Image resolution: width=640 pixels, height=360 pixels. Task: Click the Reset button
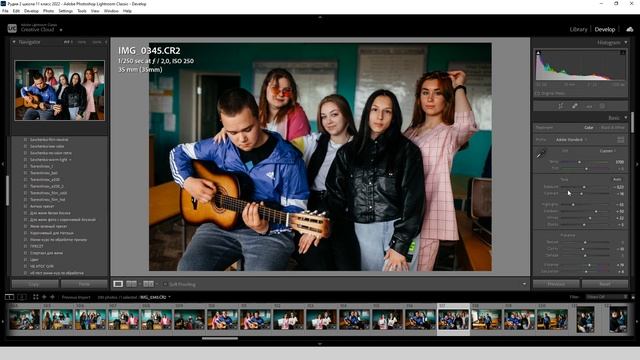605,284
